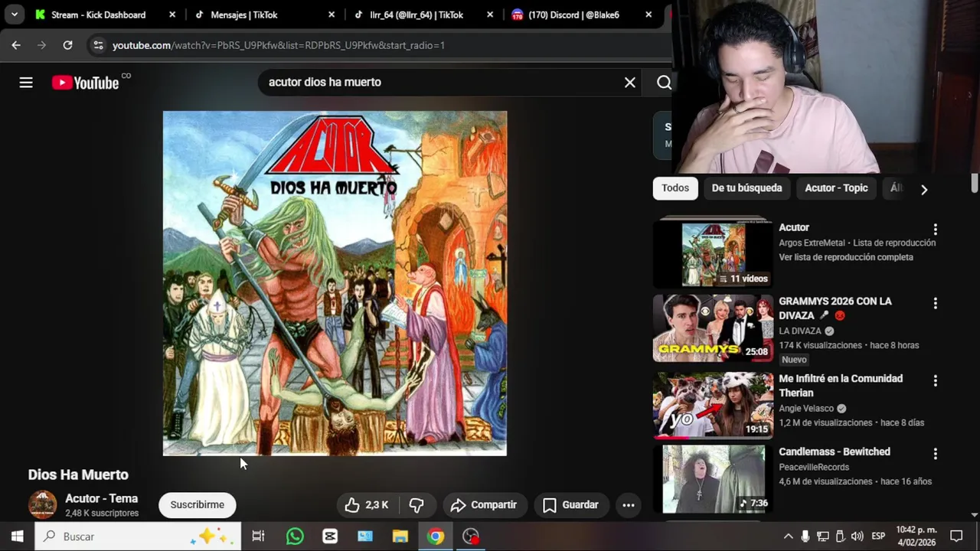This screenshot has height=551, width=980.
Task: Clear the search box with the X
Action: pos(630,83)
